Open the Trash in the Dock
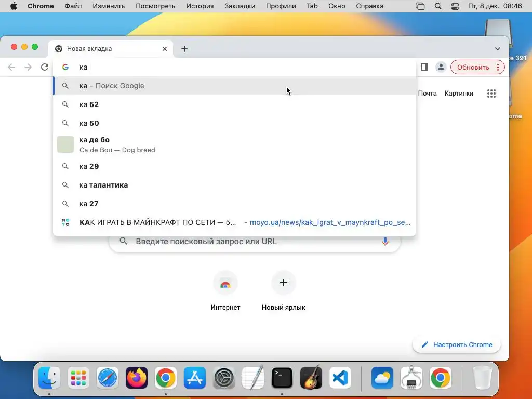 (x=482, y=378)
